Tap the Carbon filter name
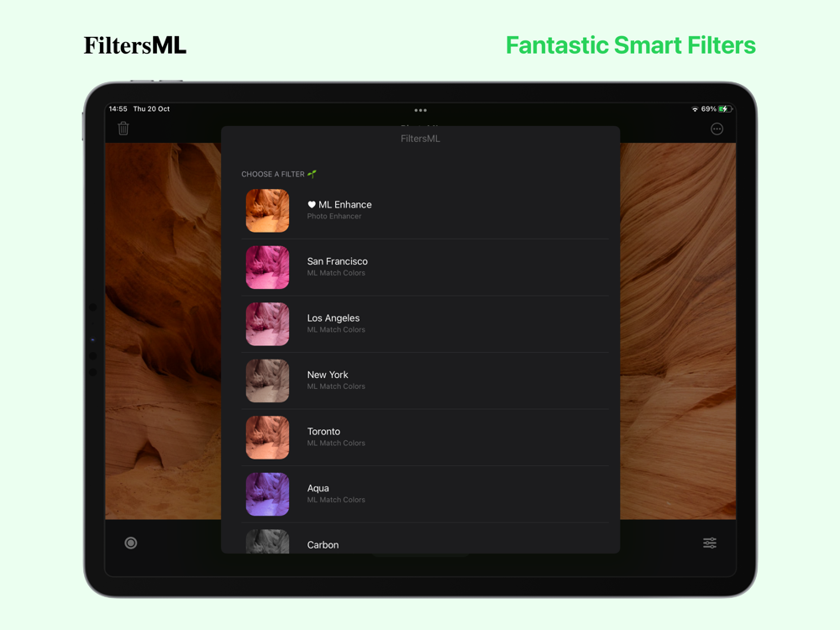 [323, 545]
